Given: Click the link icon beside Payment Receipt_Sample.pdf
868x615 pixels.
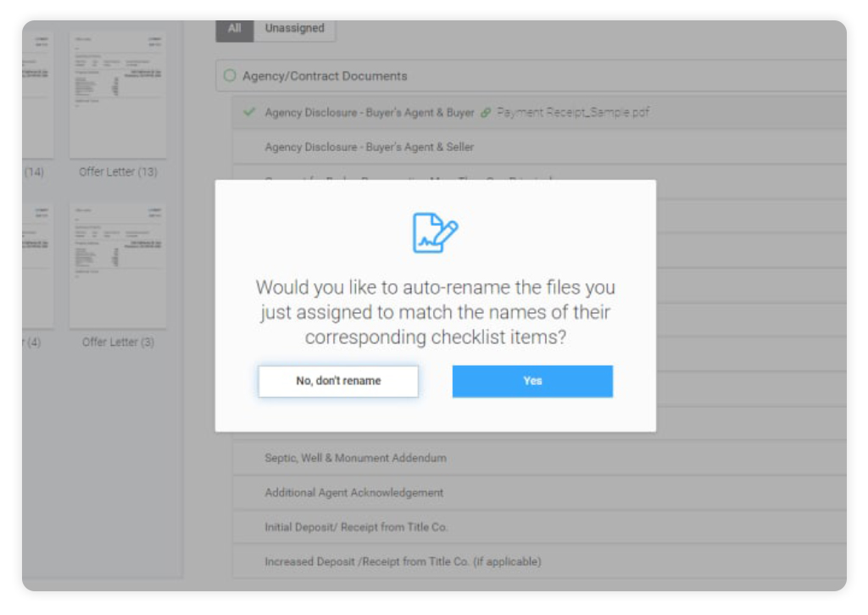Looking at the screenshot, I should [486, 112].
